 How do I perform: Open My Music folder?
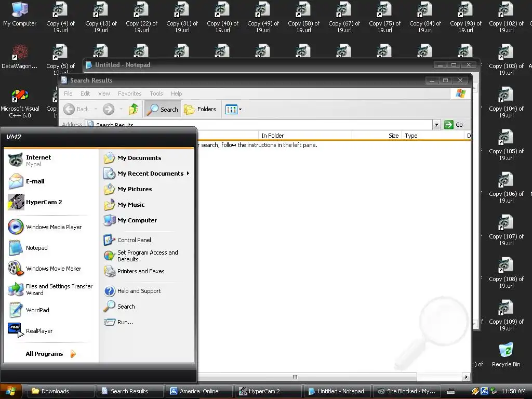147,205
